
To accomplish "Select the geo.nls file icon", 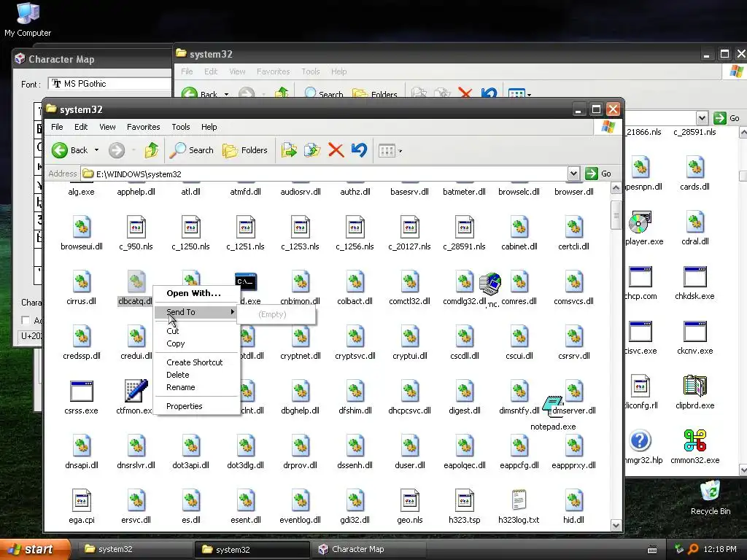I will pos(410,500).
